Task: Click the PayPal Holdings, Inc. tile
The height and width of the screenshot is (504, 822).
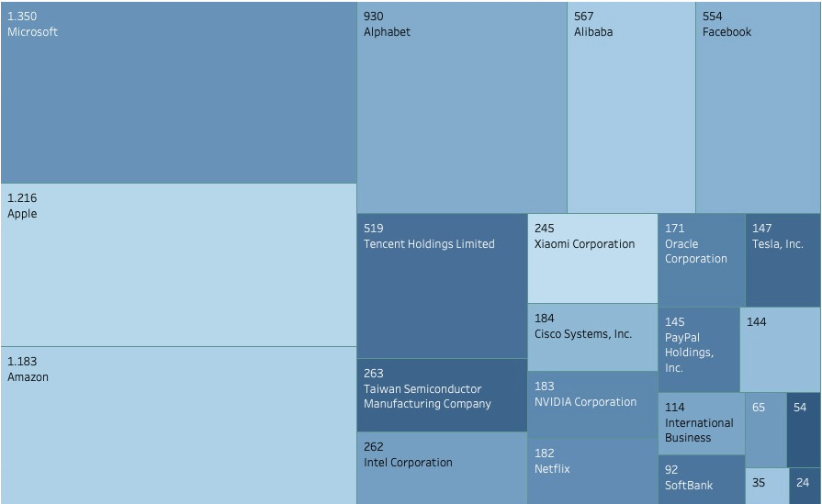Action: pyautogui.click(x=699, y=350)
